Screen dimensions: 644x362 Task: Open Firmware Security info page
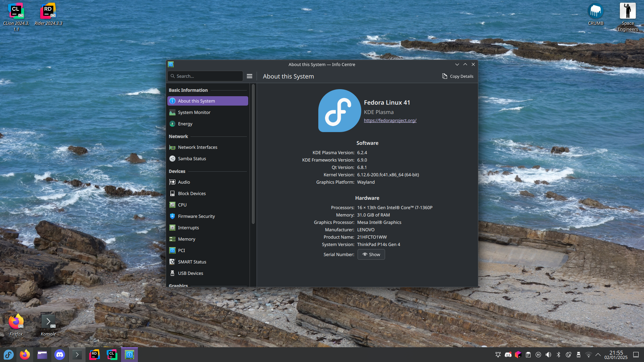coord(196,216)
